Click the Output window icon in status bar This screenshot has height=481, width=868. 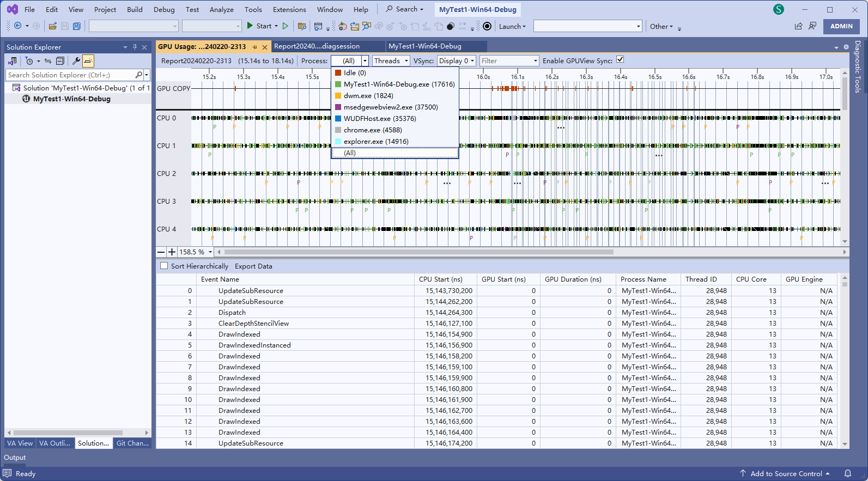point(7,473)
